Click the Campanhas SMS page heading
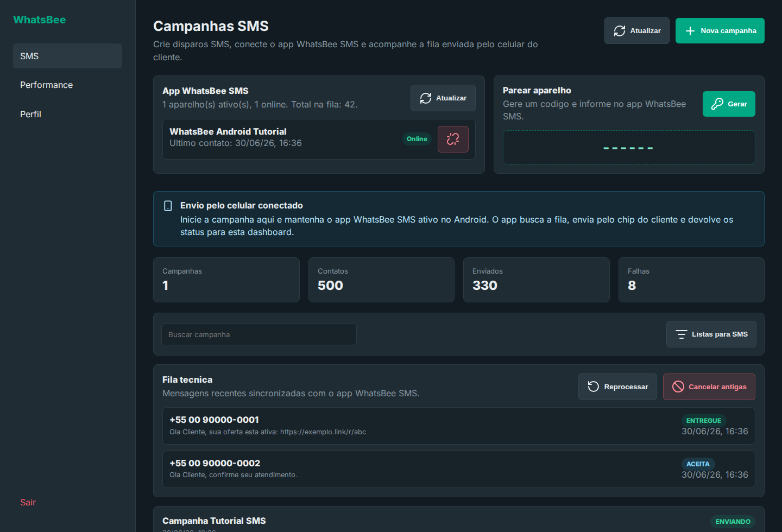This screenshot has height=532, width=782. (211, 26)
